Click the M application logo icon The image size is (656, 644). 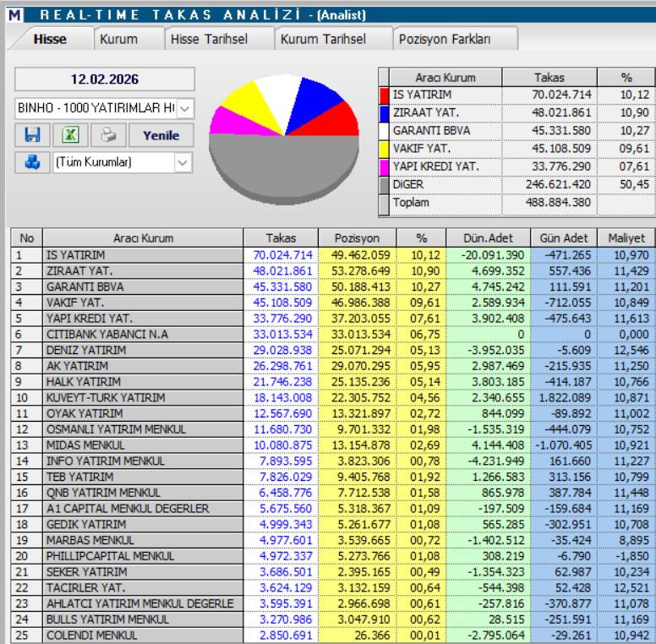[x=14, y=15]
